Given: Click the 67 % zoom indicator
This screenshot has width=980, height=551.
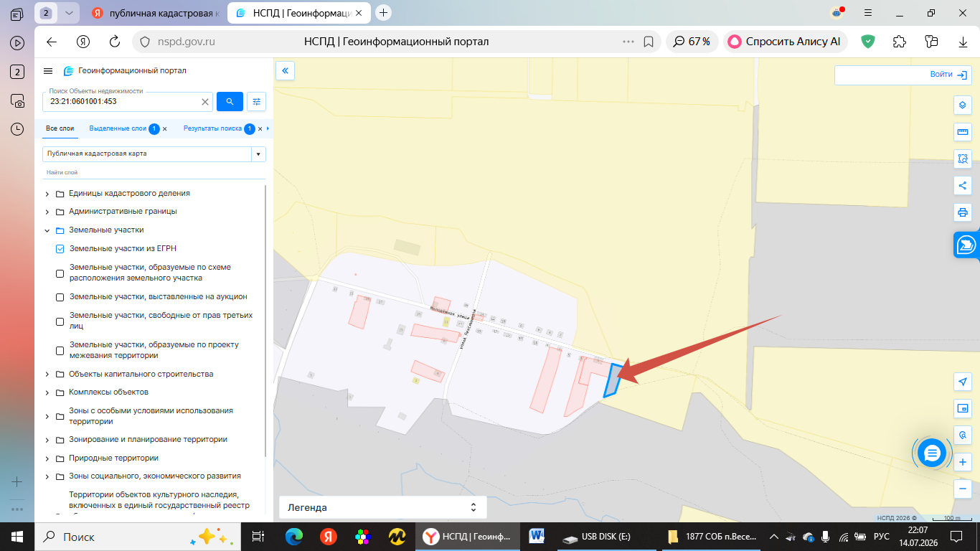Looking at the screenshot, I should [692, 42].
